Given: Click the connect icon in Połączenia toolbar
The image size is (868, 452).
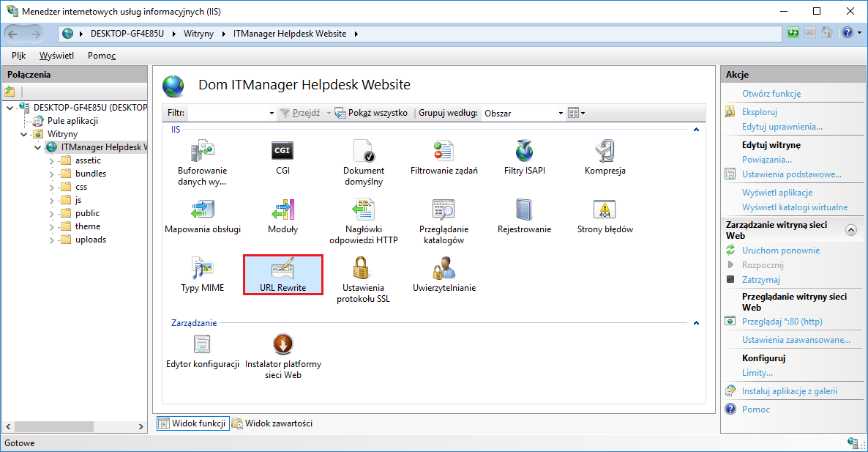Looking at the screenshot, I should coord(10,92).
